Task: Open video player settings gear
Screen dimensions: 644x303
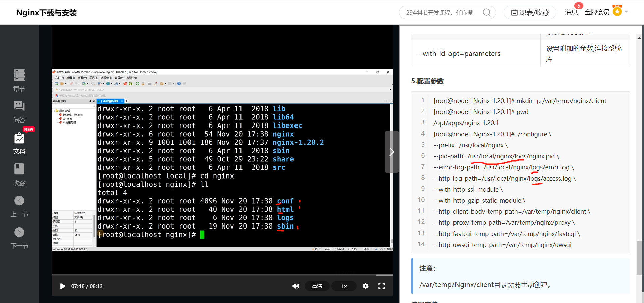Action: (366, 286)
